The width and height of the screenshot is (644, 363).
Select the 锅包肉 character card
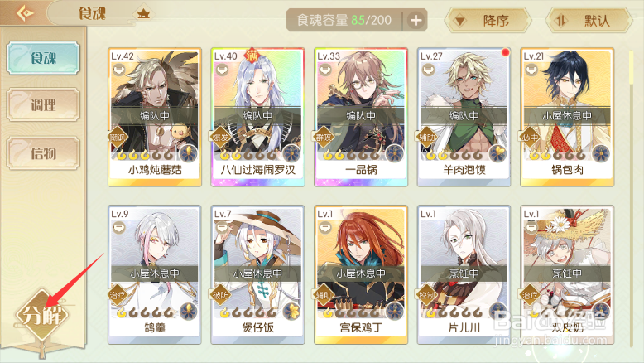pos(567,117)
